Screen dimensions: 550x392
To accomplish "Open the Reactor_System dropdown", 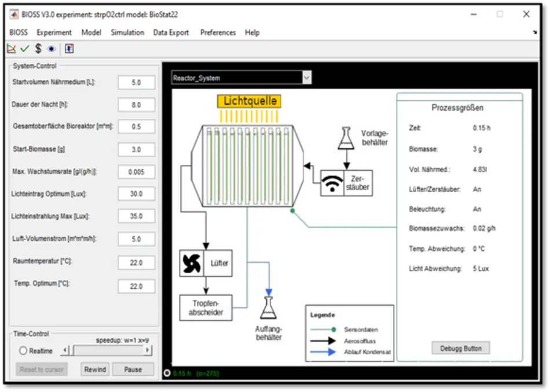I will coord(307,78).
